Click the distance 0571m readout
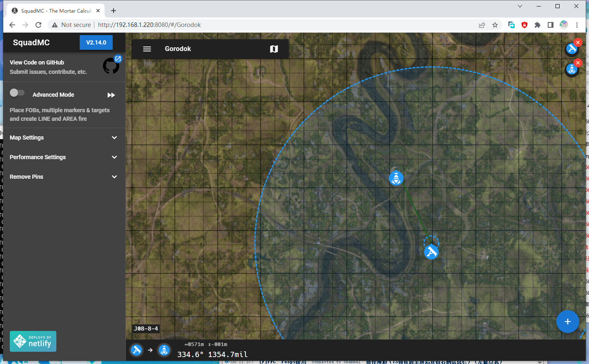Viewport: 589px width, 364px height. 194,344
